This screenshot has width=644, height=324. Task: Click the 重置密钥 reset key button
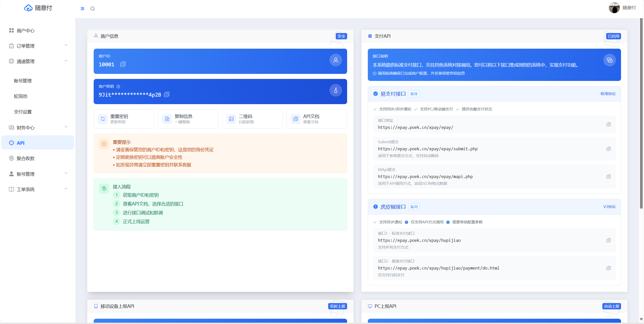124,119
